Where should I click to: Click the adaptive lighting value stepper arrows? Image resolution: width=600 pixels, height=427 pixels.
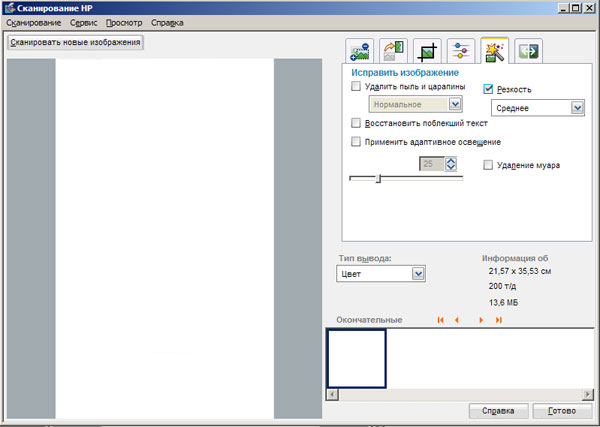tap(451, 164)
